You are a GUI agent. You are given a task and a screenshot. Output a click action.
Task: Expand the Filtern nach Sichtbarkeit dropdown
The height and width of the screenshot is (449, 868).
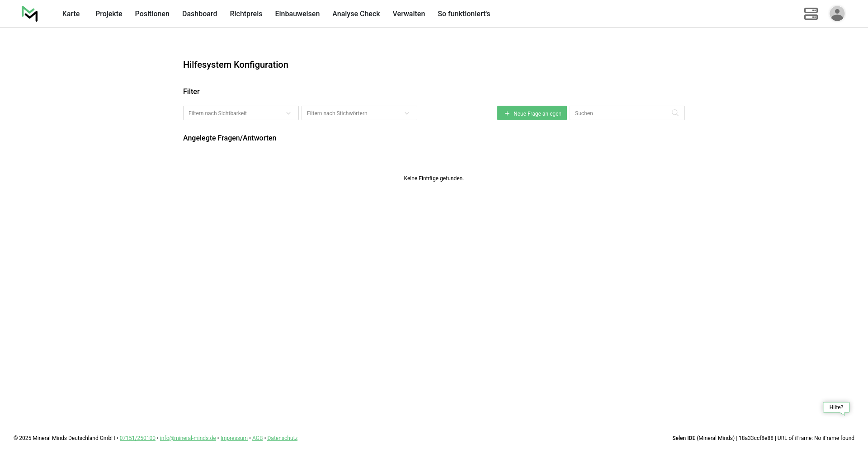click(x=241, y=113)
